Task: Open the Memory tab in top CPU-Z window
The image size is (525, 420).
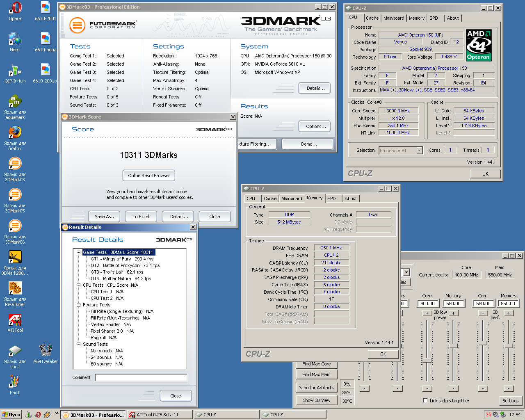Action: pos(417,18)
